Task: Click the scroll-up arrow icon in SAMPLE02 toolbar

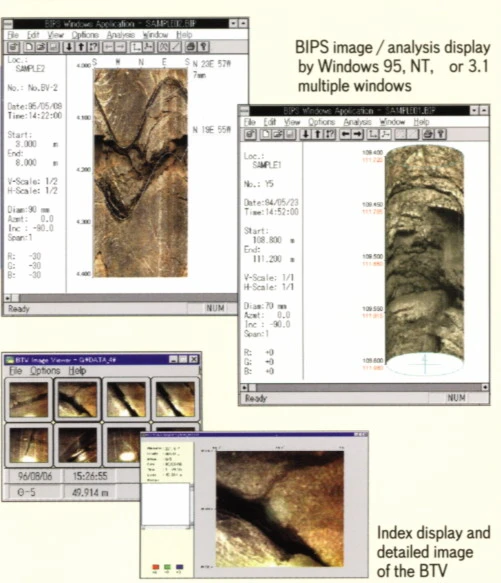Action: coord(81,47)
